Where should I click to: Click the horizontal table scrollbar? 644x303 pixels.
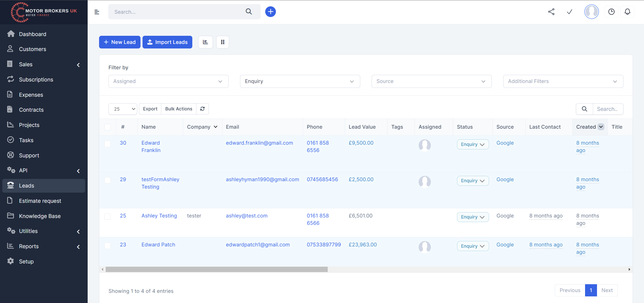(x=216, y=269)
